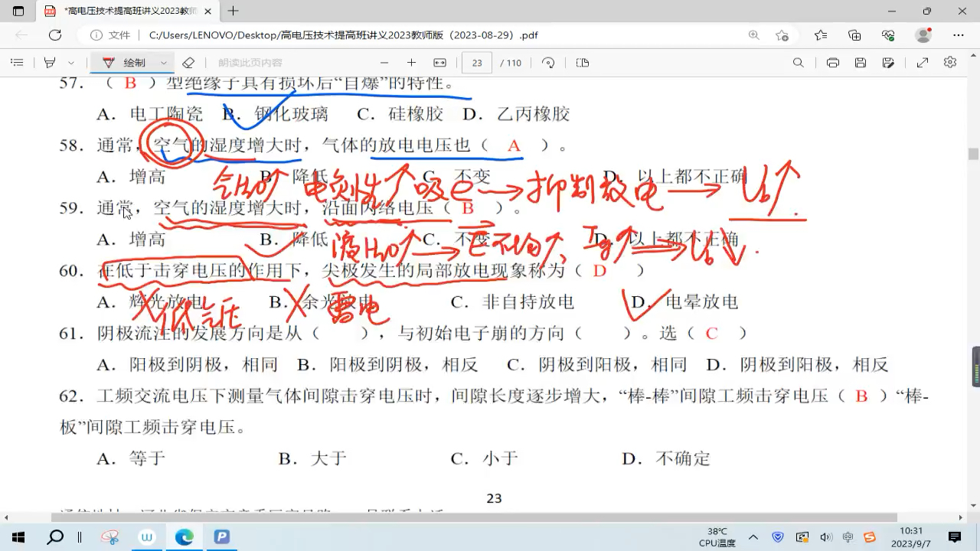The height and width of the screenshot is (551, 980).
Task: Select the eraser tool in PDF toolbar
Action: (x=189, y=62)
